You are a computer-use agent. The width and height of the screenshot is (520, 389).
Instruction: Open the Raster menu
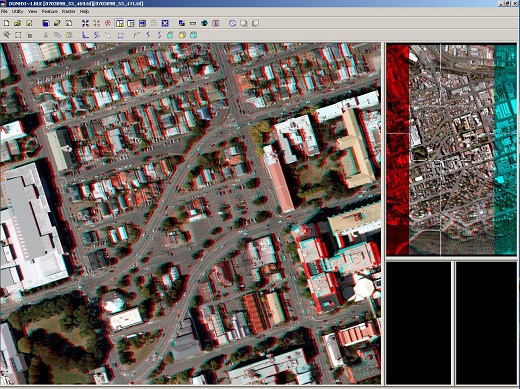point(69,11)
